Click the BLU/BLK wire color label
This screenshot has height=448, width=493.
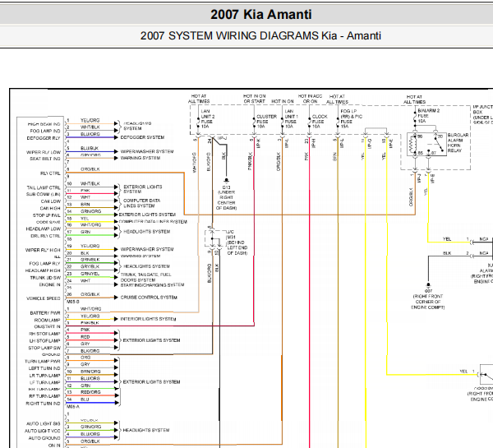tap(90, 148)
